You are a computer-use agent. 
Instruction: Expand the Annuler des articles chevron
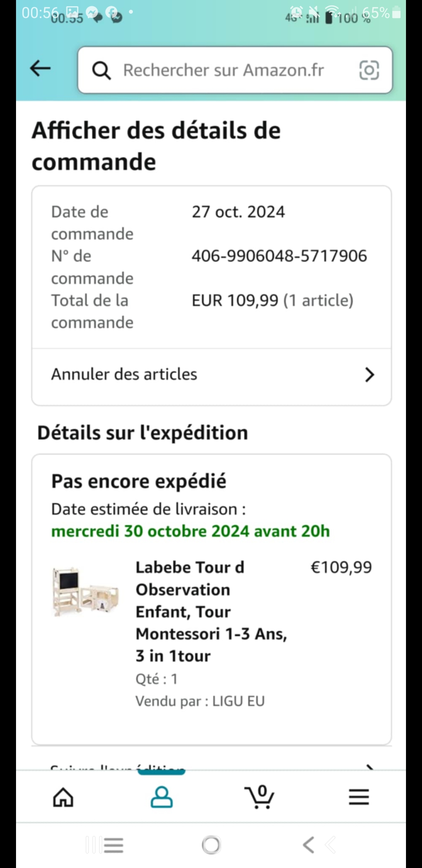point(369,375)
